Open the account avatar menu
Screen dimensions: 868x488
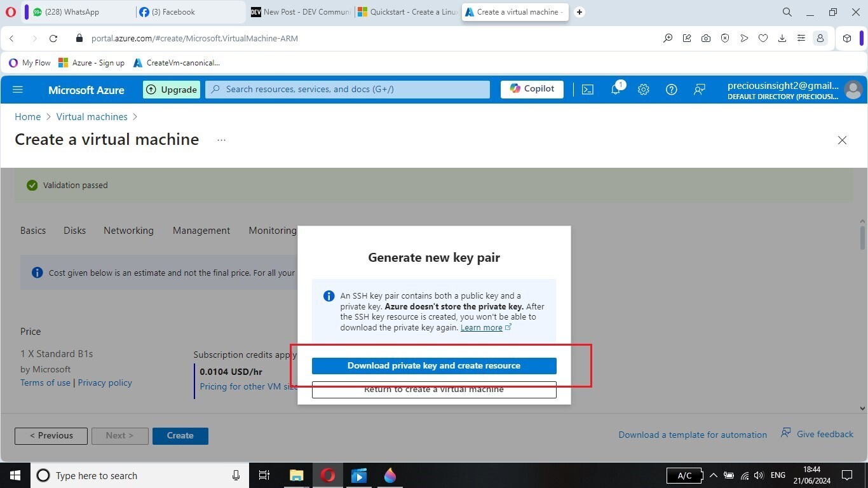point(853,90)
